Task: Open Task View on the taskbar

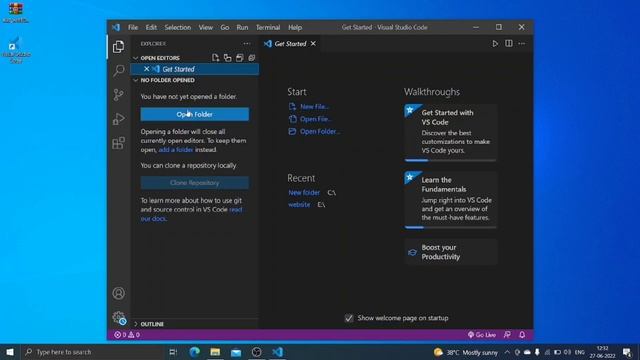Action: (x=173, y=352)
